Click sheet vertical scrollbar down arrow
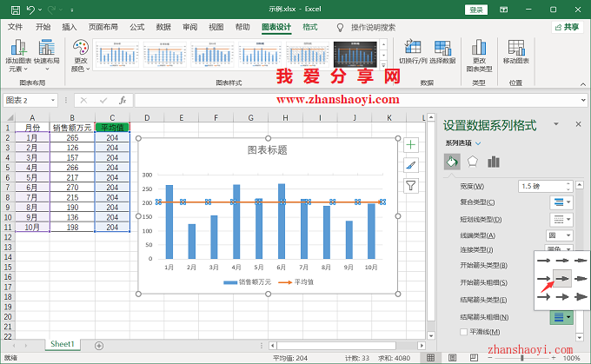Screen dimensions: 591x364 [431, 335]
